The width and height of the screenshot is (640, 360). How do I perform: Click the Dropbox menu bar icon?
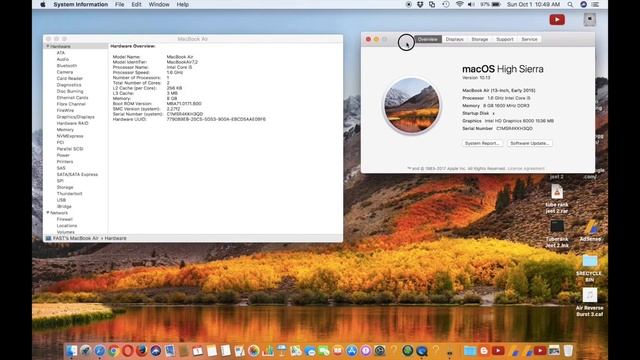420,4
